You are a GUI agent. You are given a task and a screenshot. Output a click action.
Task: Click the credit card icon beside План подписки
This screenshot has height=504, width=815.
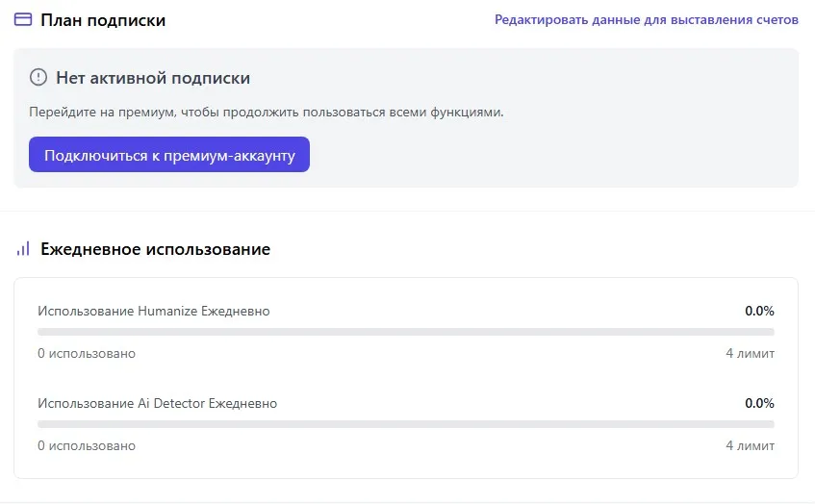[x=23, y=20]
